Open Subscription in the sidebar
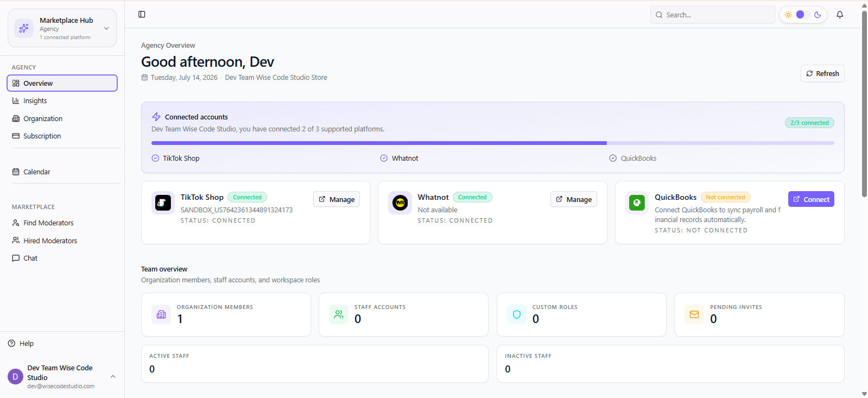Image resolution: width=868 pixels, height=398 pixels. (62, 136)
